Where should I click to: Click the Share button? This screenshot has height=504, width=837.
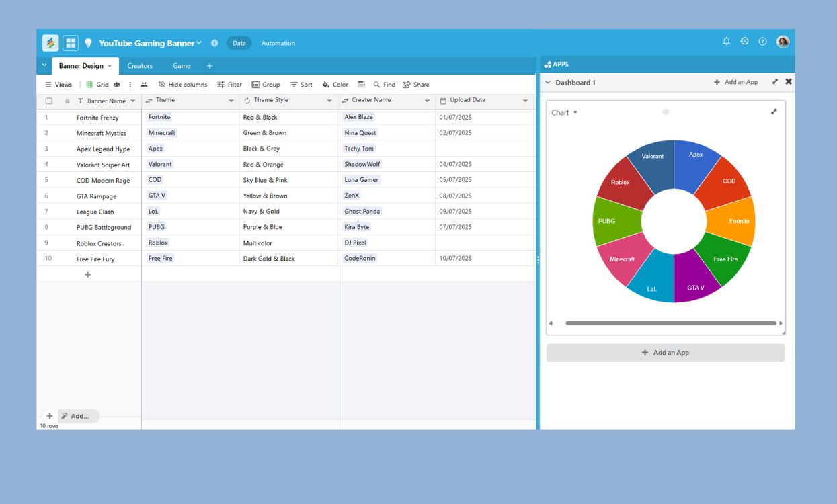pyautogui.click(x=415, y=85)
